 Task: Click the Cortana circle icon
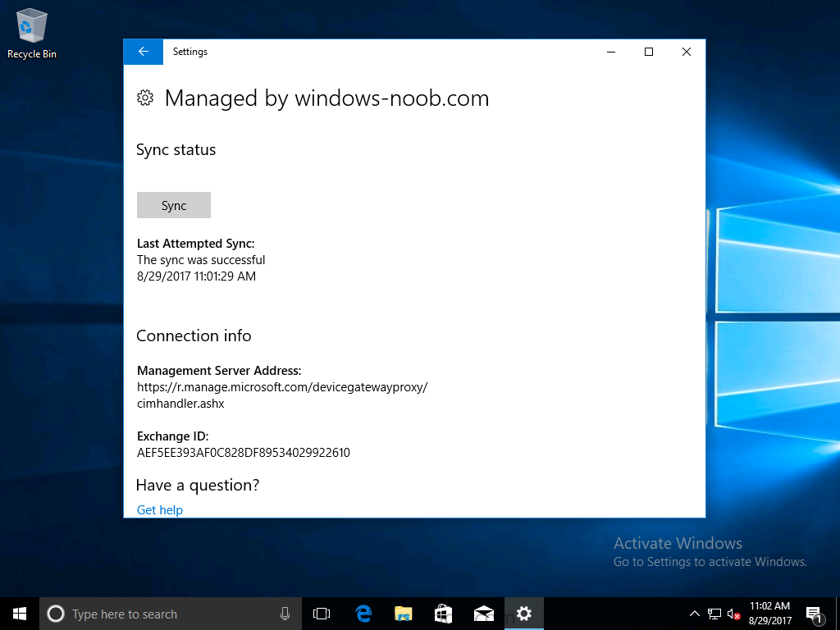[x=56, y=614]
